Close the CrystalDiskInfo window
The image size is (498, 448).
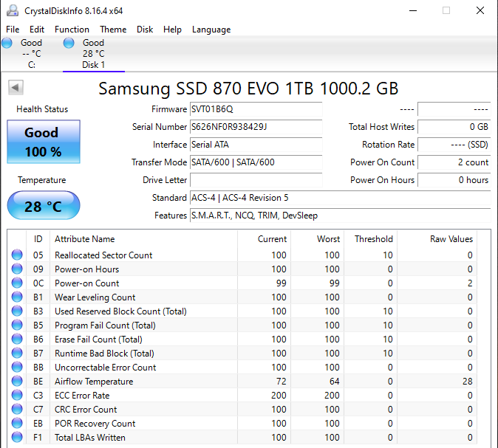480,10
